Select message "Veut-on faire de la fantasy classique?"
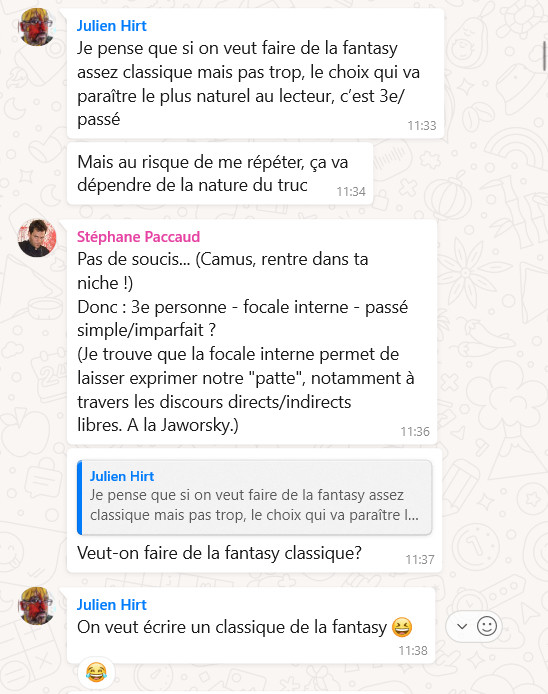Image resolution: width=548 pixels, height=694 pixels. (219, 553)
